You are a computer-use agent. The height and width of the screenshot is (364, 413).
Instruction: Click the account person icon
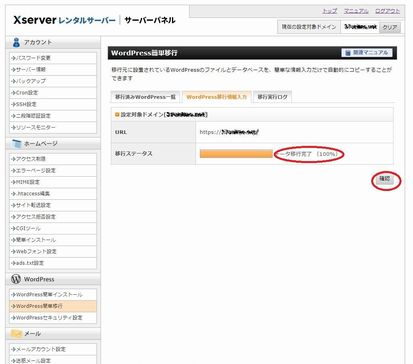coord(16,43)
